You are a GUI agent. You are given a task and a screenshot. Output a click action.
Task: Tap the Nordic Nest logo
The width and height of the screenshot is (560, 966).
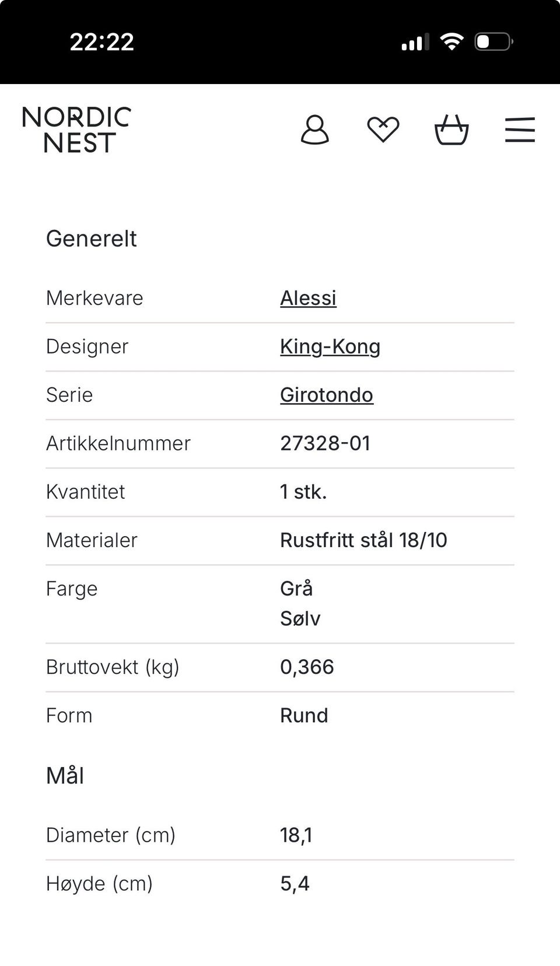76,129
